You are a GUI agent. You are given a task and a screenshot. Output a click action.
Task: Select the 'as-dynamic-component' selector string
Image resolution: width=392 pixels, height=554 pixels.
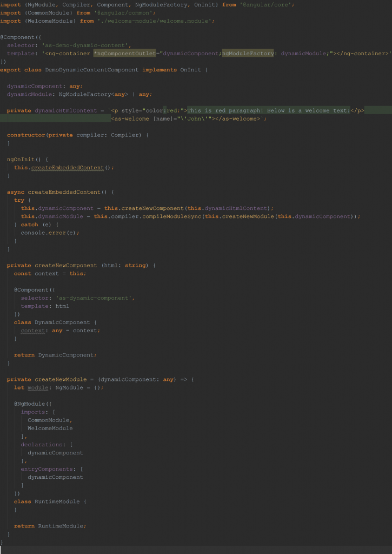point(94,298)
